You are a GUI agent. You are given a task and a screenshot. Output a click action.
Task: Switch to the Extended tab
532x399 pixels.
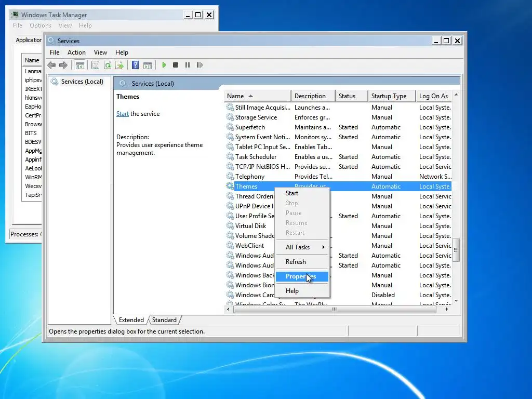(x=131, y=320)
